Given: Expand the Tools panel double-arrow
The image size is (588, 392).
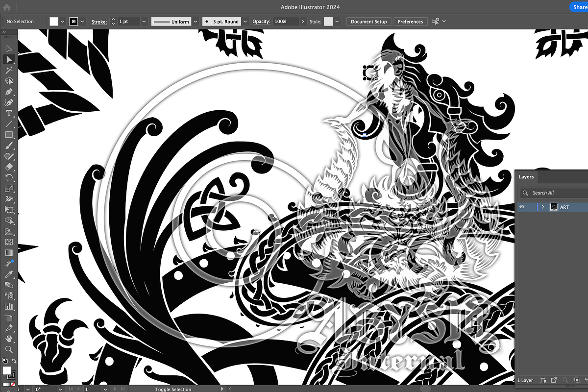Looking at the screenshot, I should point(4,32).
